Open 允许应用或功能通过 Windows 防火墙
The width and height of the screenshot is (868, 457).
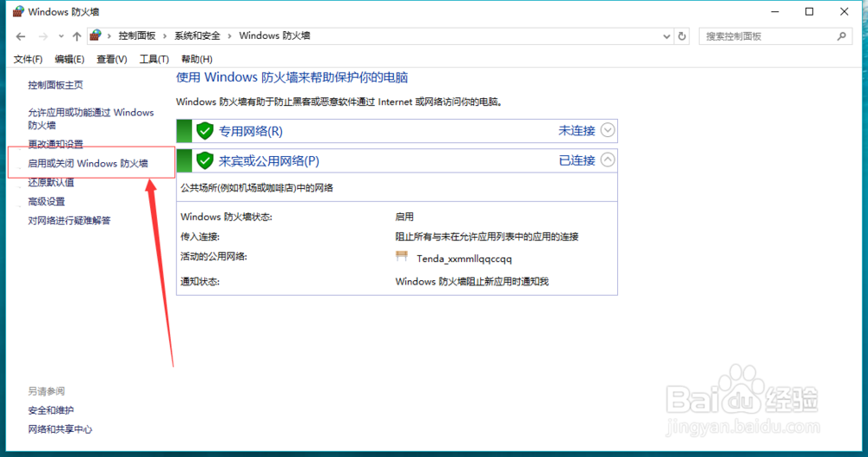click(91, 119)
